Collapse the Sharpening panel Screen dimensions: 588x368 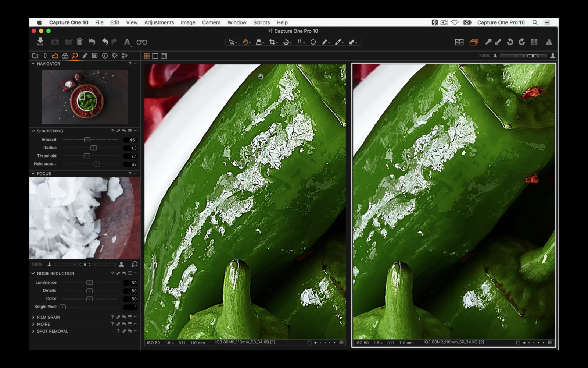click(33, 131)
